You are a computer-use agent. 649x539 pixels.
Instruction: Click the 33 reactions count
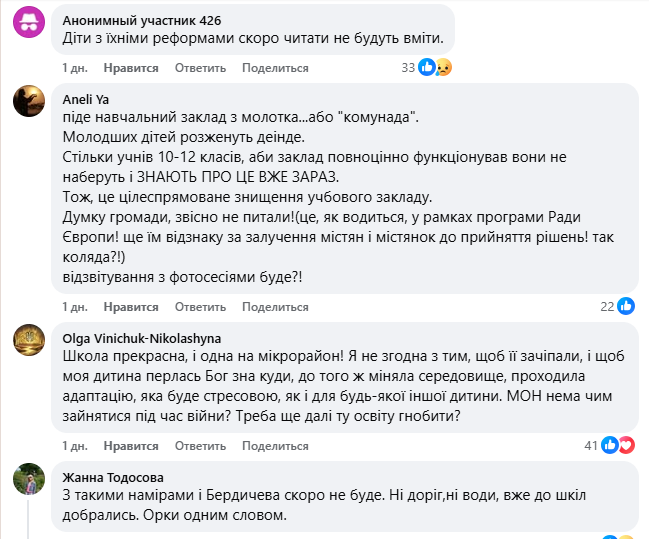pyautogui.click(x=408, y=67)
